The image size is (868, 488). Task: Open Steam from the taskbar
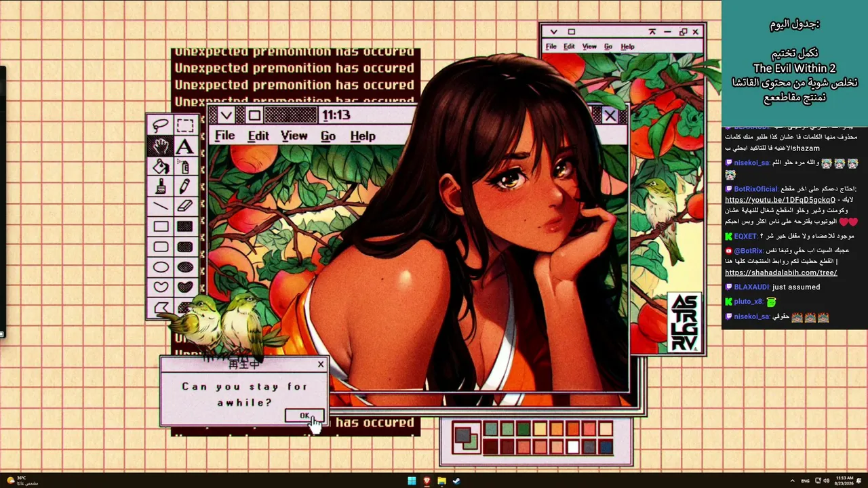coord(456,481)
